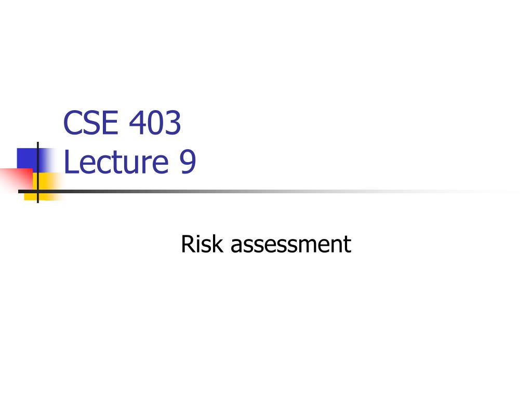Click the word "Lecture" in title

click(x=116, y=162)
